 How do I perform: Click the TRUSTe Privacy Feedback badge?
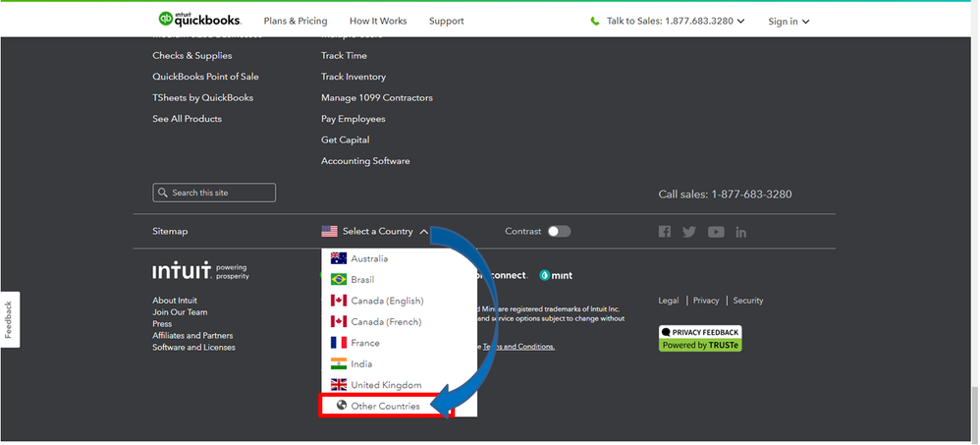tap(700, 338)
